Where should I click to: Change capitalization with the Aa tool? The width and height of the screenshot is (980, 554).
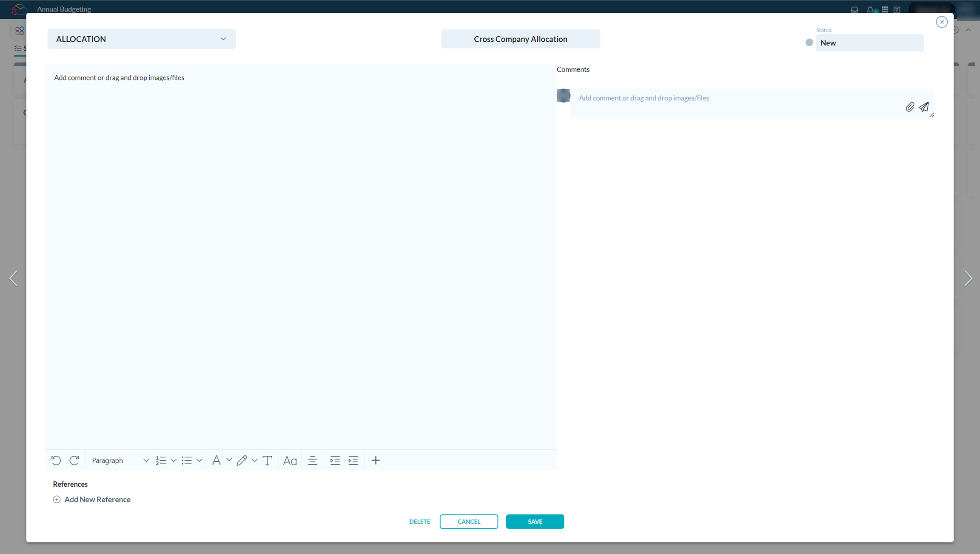coord(290,460)
